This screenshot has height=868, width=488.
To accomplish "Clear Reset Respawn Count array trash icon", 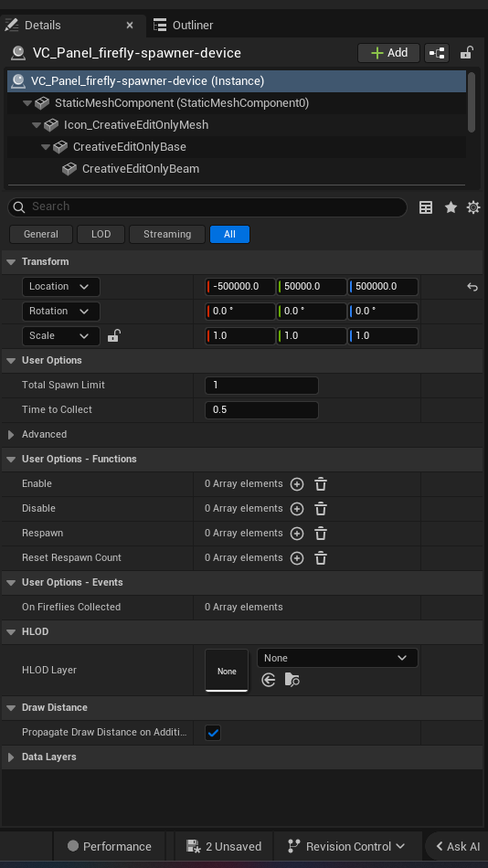I will tap(321, 558).
